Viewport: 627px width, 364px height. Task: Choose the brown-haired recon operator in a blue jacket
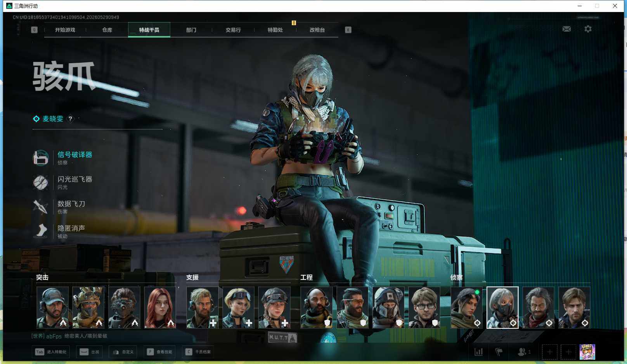pos(574,307)
